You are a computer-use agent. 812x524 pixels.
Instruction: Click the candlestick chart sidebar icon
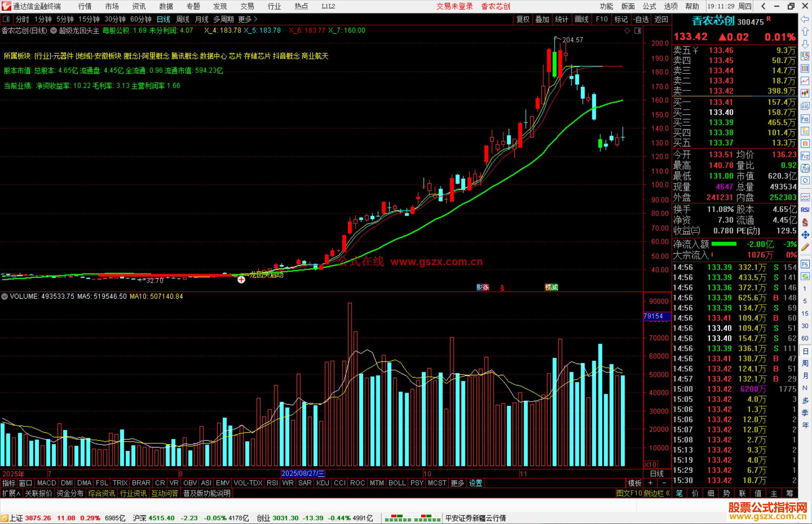805,93
